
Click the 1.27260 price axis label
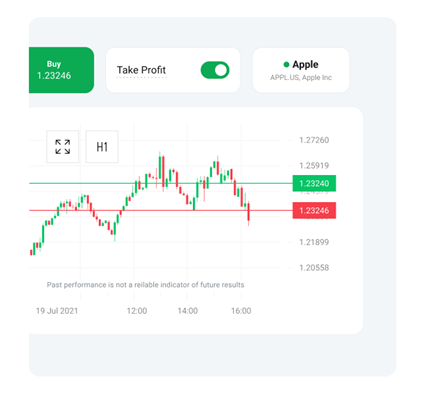(314, 140)
